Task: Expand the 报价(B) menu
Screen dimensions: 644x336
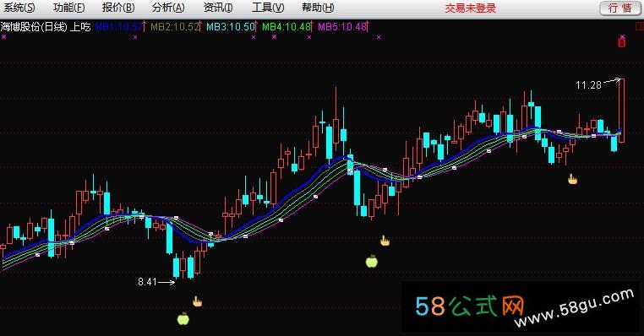Action: click(118, 8)
